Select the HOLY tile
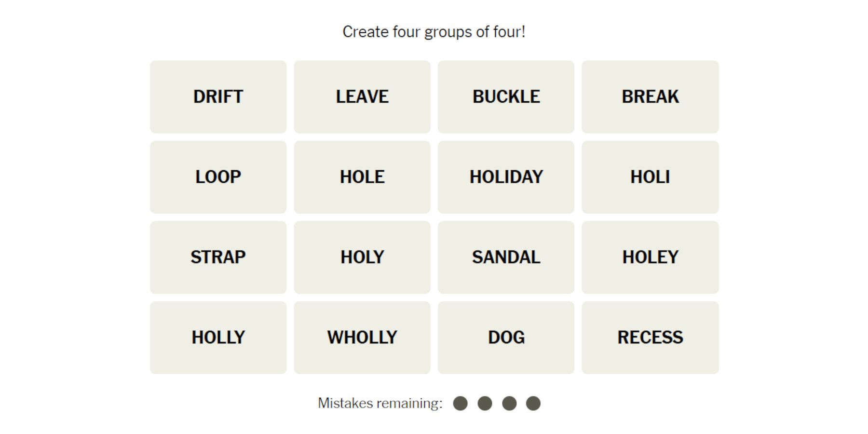This screenshot has width=868, height=434. click(x=362, y=258)
